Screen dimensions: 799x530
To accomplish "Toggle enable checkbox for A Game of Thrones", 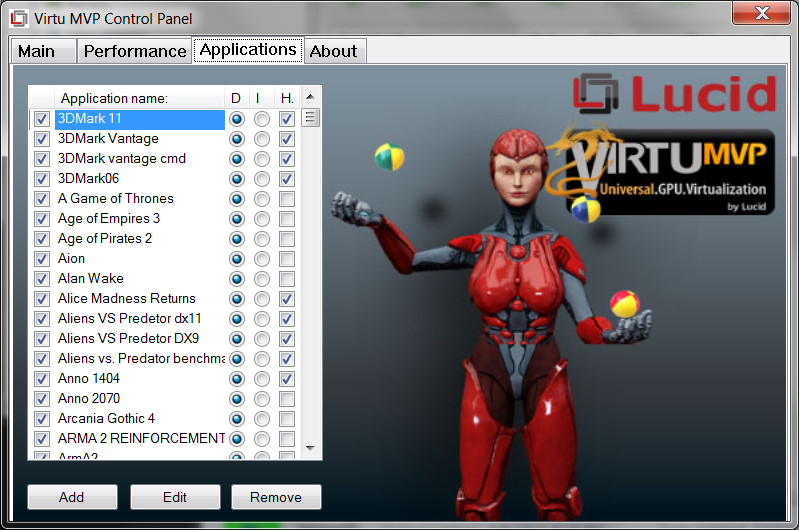I will [x=42, y=199].
